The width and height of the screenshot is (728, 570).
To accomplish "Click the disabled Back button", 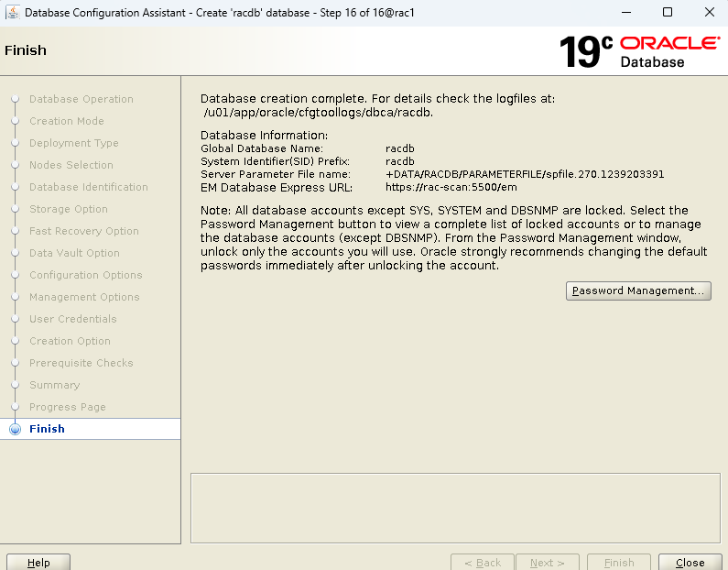I will (x=483, y=562).
